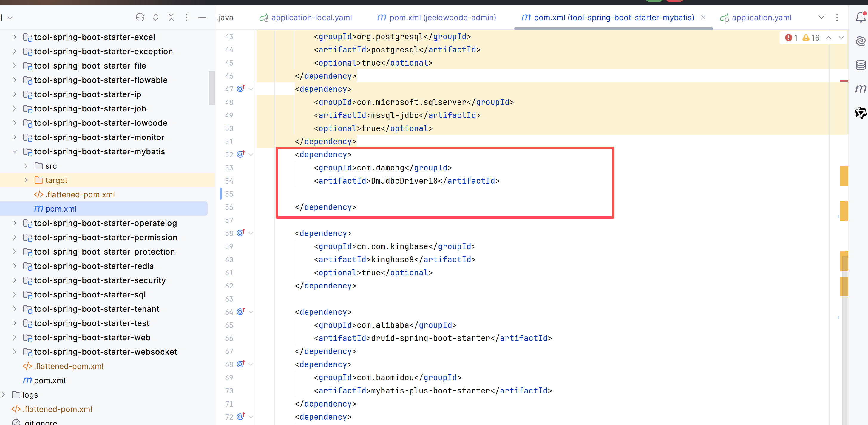Fold the dependency block at line 47
Screen dimensions: 868x425
pos(251,89)
